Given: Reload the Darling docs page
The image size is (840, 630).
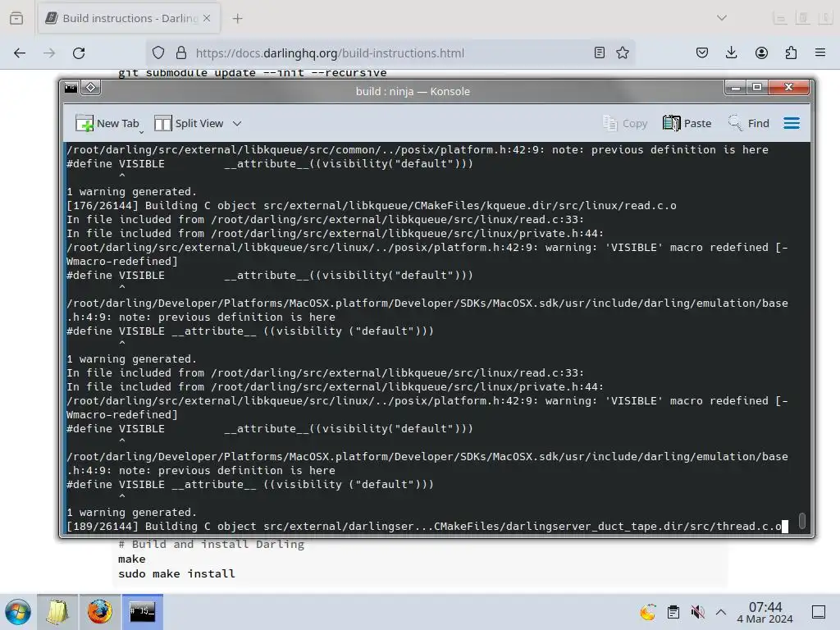Looking at the screenshot, I should point(79,52).
